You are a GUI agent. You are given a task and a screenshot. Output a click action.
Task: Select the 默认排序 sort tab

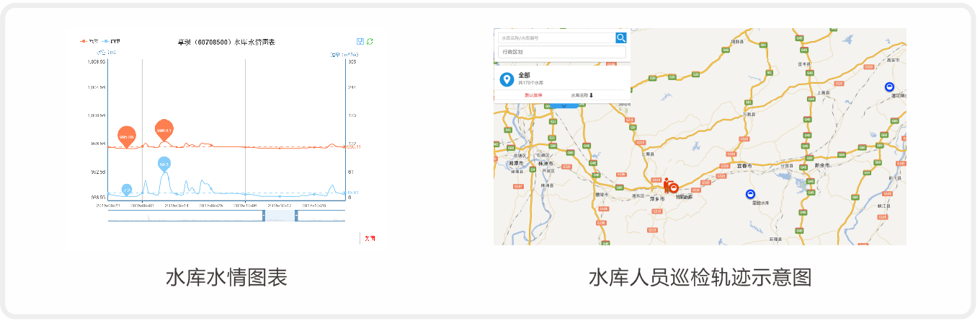pyautogui.click(x=533, y=95)
